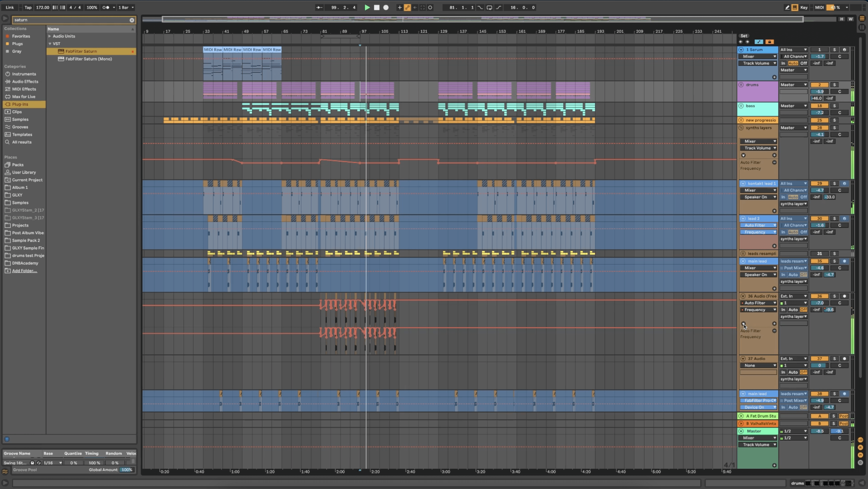Screen dimensions: 868x489
Task: Expand Audio Units in browser
Action: pyautogui.click(x=49, y=36)
